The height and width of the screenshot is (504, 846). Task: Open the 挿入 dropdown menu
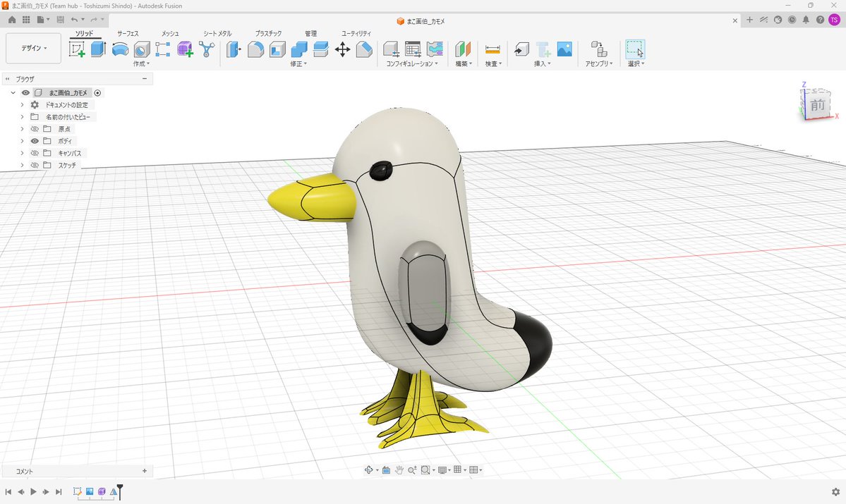(542, 63)
